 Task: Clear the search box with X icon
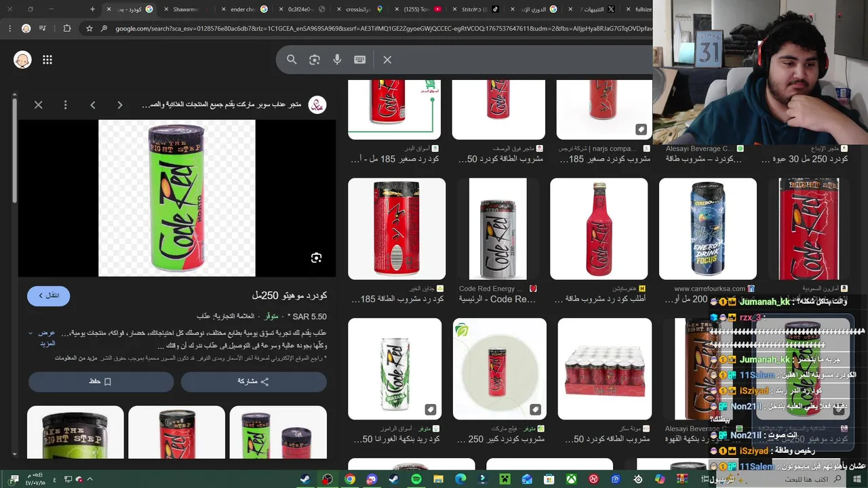pyautogui.click(x=387, y=60)
